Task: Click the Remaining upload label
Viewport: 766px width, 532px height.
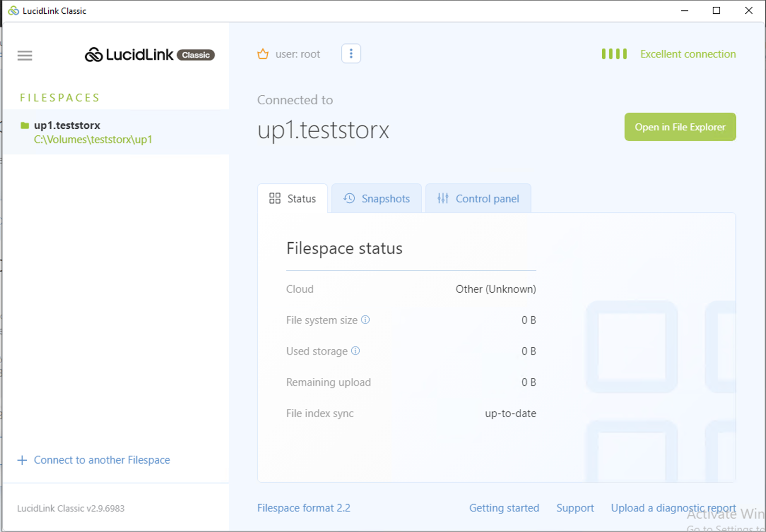Action: click(328, 382)
